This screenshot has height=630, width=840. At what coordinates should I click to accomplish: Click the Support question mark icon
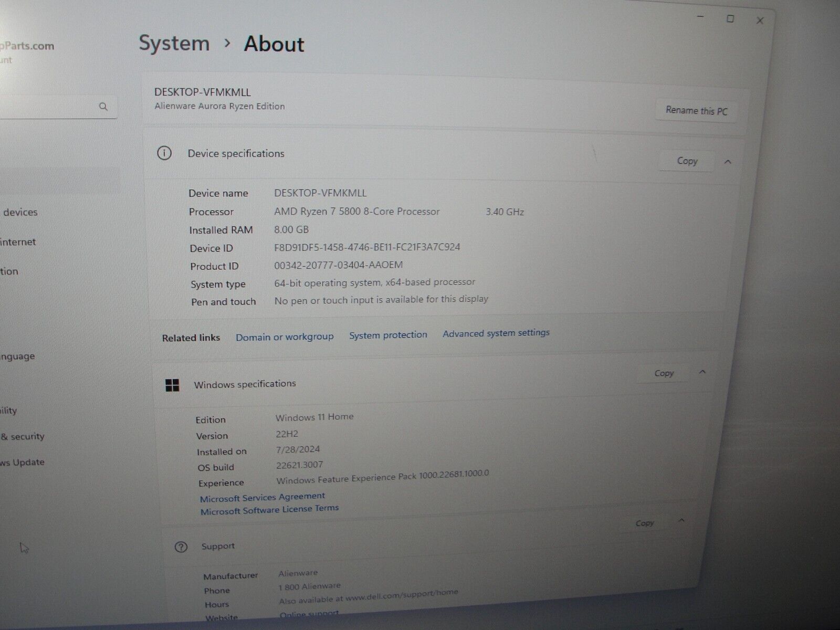click(x=181, y=547)
